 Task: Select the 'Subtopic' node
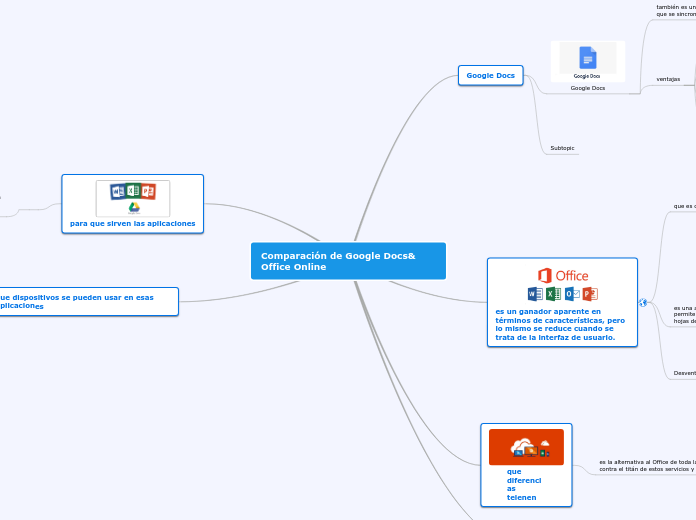(562, 148)
